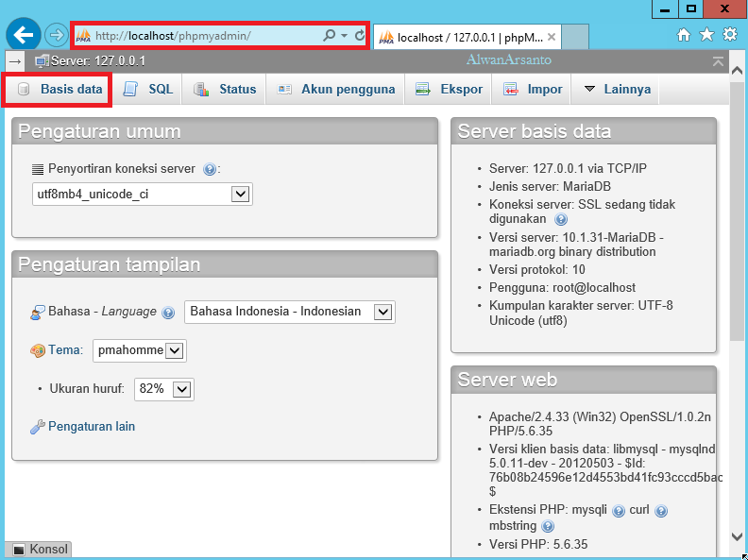Open the Basis data tab
The width and height of the screenshot is (748, 560).
coord(58,89)
